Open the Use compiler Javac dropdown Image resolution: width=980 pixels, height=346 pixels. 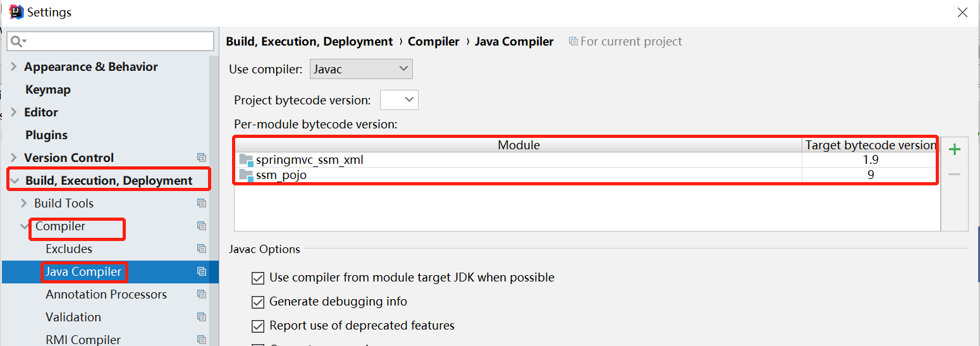[x=362, y=69]
